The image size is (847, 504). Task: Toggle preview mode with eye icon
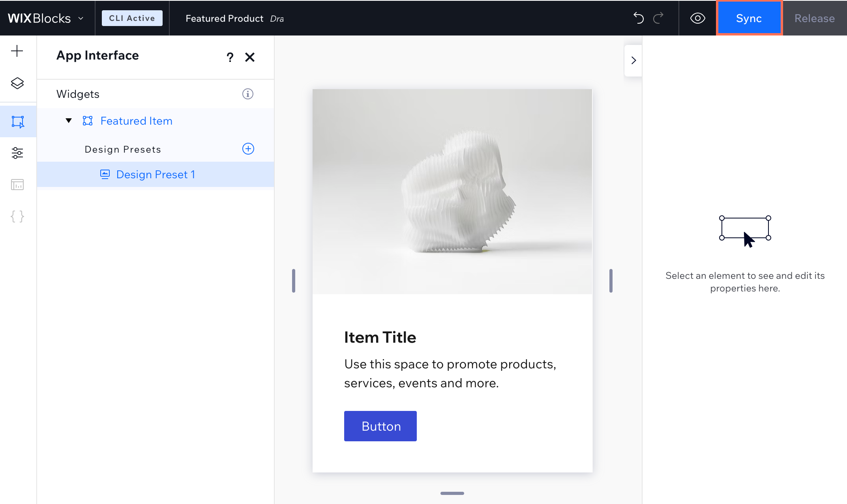[697, 18]
